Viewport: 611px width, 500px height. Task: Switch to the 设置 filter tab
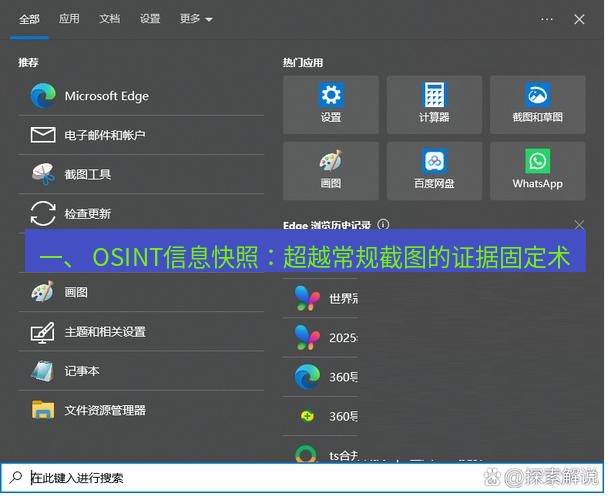[150, 18]
